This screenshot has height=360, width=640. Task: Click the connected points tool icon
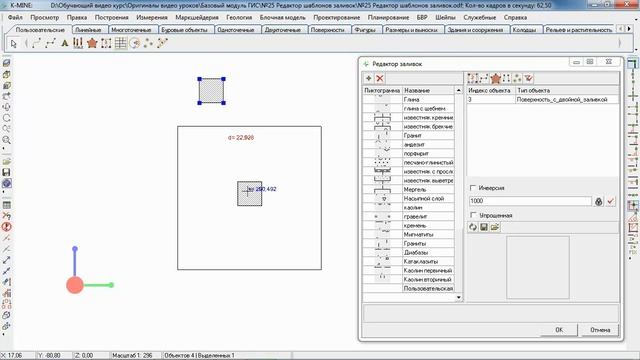point(162,43)
